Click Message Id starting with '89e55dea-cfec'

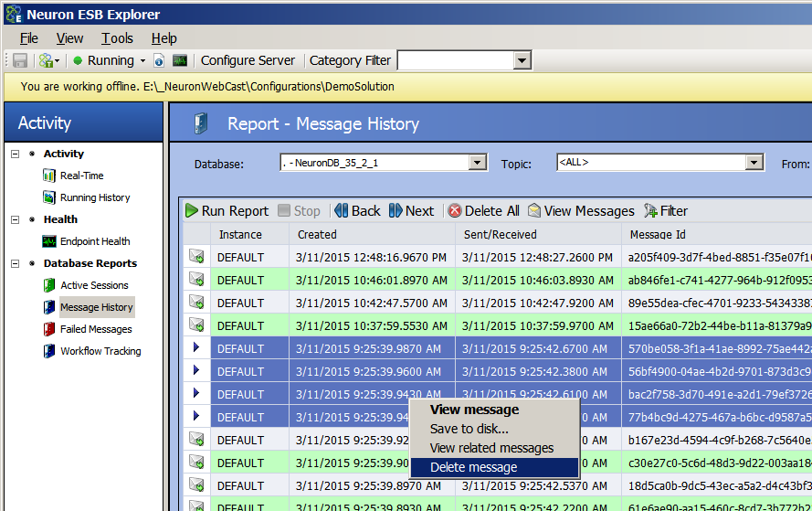[x=717, y=303]
